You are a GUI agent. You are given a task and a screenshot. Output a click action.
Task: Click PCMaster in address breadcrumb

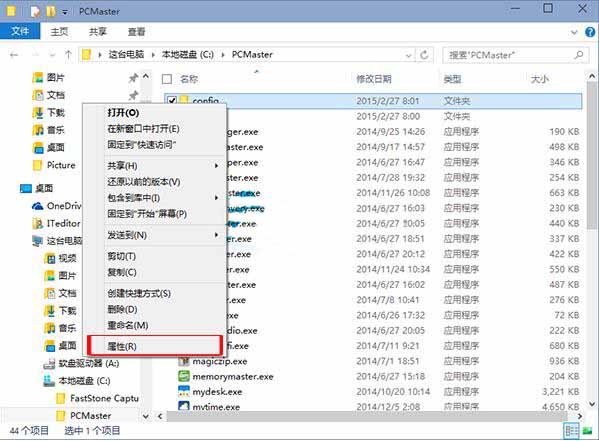click(x=252, y=55)
